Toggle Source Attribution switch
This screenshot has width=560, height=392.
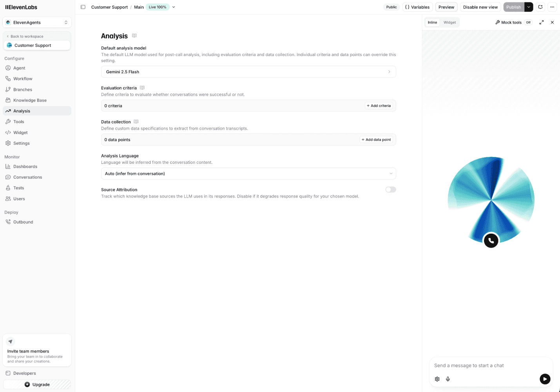[x=391, y=190]
